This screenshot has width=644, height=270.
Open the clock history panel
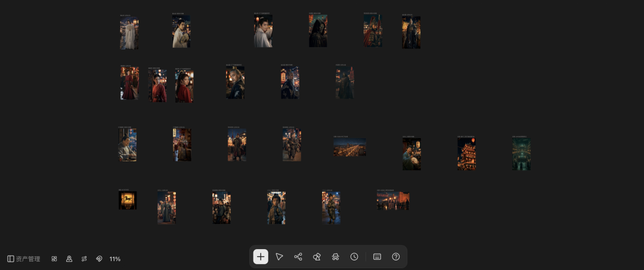[354, 257]
